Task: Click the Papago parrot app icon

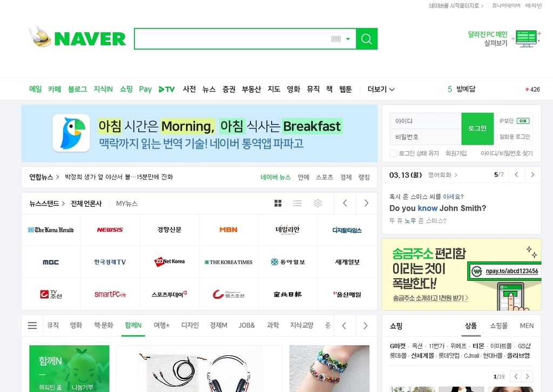Action: (x=72, y=133)
